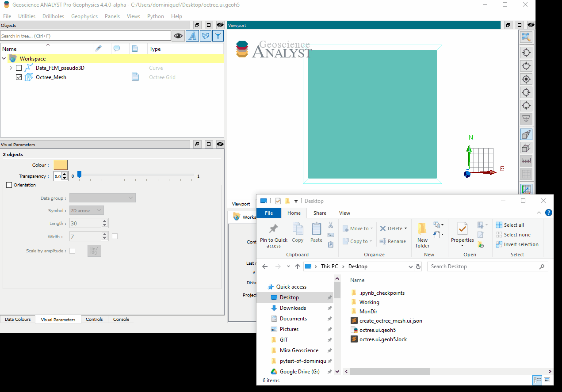The height and width of the screenshot is (392, 562).
Task: Click the filter funnel icon in Objects panel
Action: point(218,36)
